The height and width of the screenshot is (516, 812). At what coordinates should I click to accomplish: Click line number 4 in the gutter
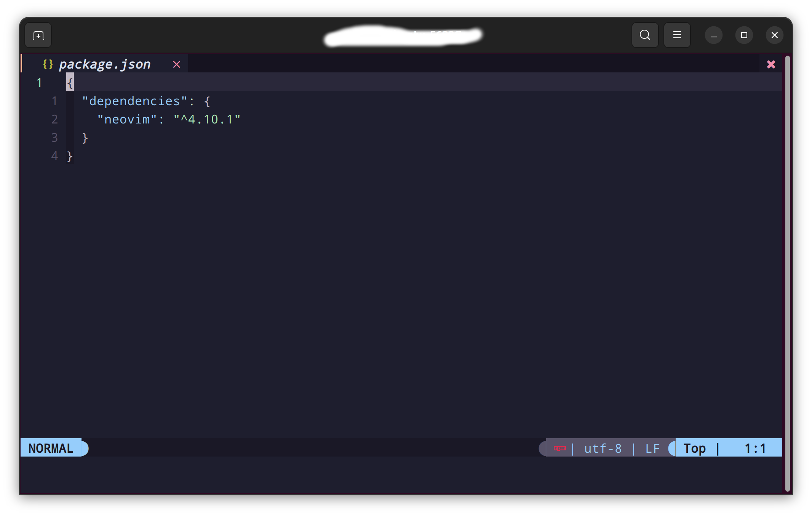coord(54,156)
